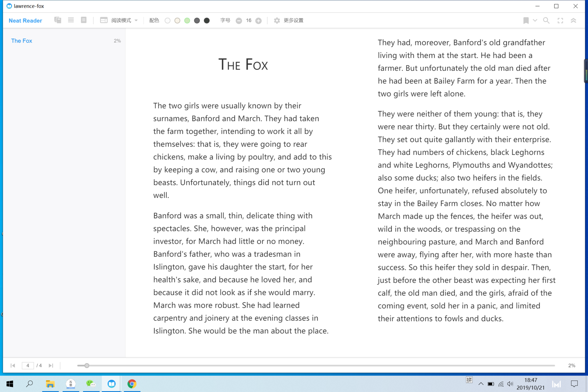Toggle the table of contents list icon
The height and width of the screenshot is (392, 588).
point(71,20)
